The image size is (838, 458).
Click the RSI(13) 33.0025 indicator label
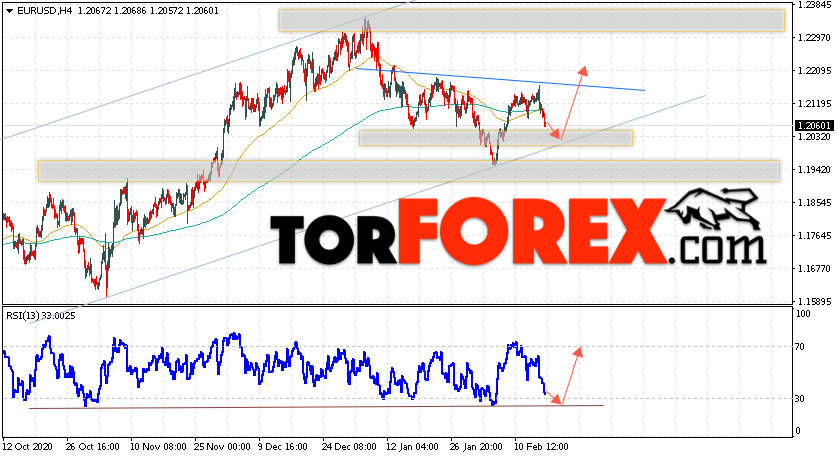click(x=41, y=316)
